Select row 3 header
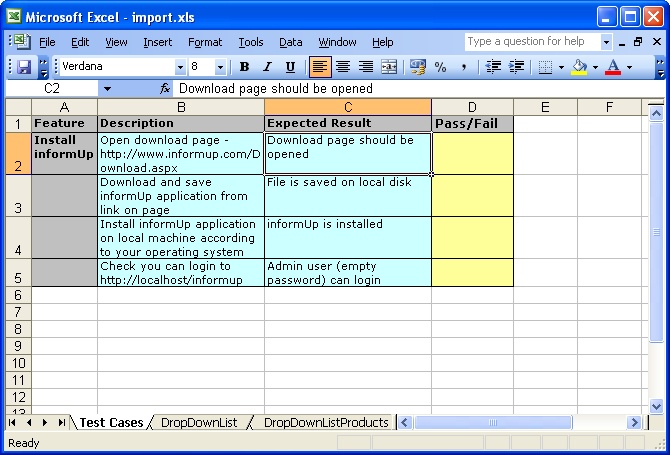Viewport: 670px width, 455px height. click(18, 196)
